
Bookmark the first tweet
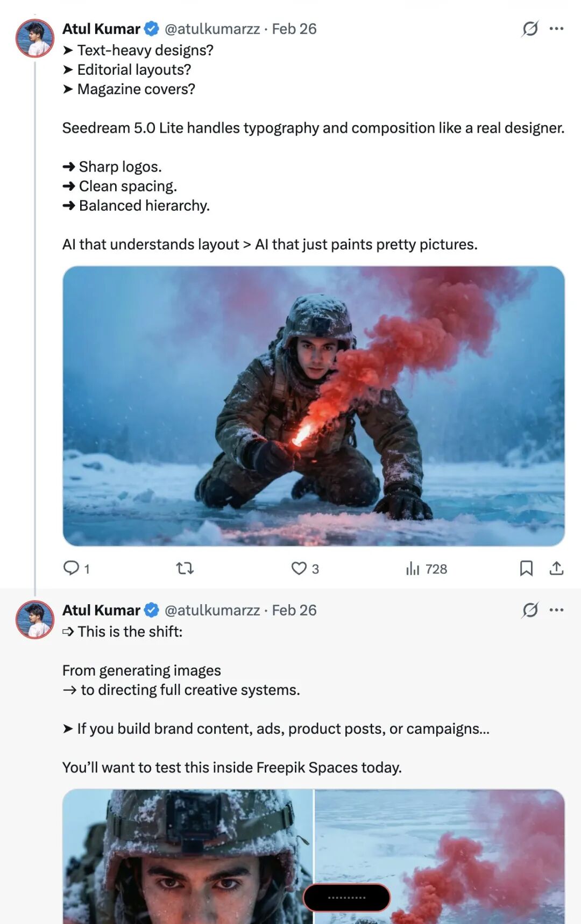tap(526, 568)
